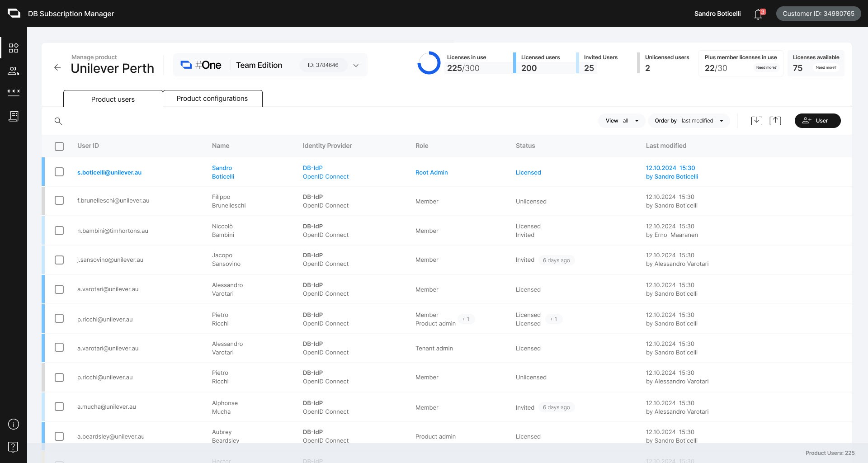Open the invoices document icon in sidebar
This screenshot has height=463, width=868.
click(14, 116)
